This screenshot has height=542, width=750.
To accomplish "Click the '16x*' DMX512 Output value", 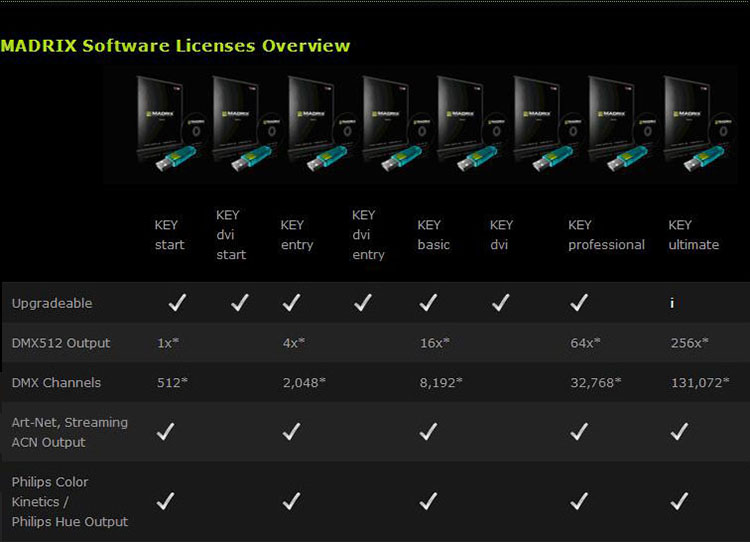I will click(x=435, y=343).
